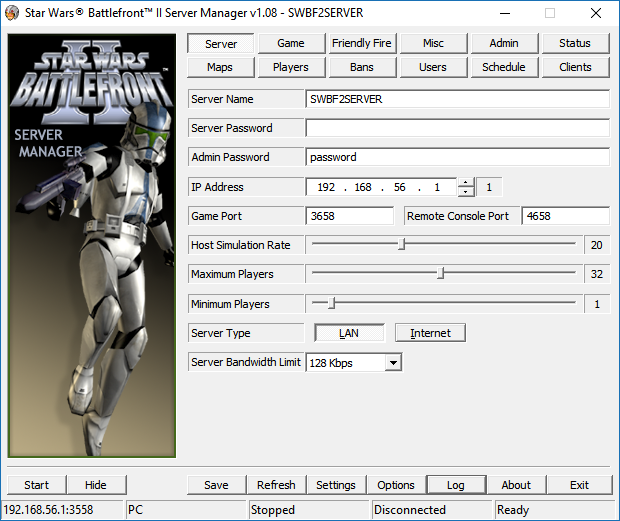Click the Remote Console Port field 4658
The width and height of the screenshot is (620, 521).
tap(565, 216)
